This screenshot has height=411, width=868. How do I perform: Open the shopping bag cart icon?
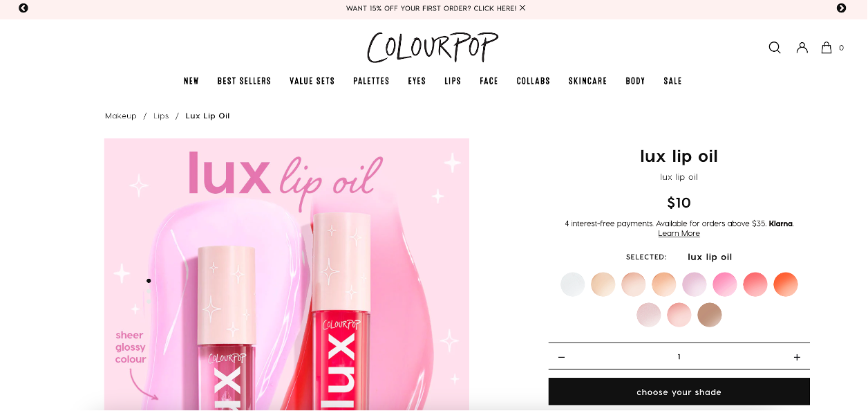click(826, 48)
